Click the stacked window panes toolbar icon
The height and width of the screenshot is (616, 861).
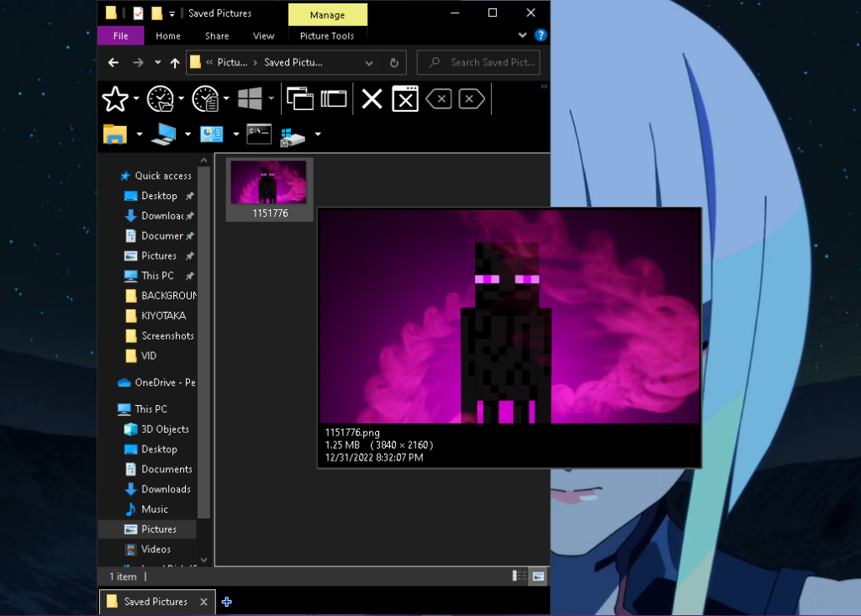pos(334,99)
